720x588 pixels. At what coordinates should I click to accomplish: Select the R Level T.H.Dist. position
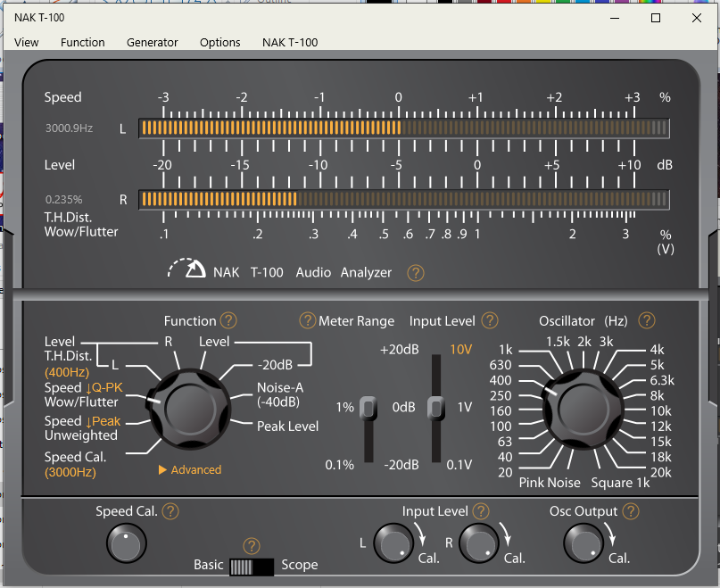click(x=169, y=342)
